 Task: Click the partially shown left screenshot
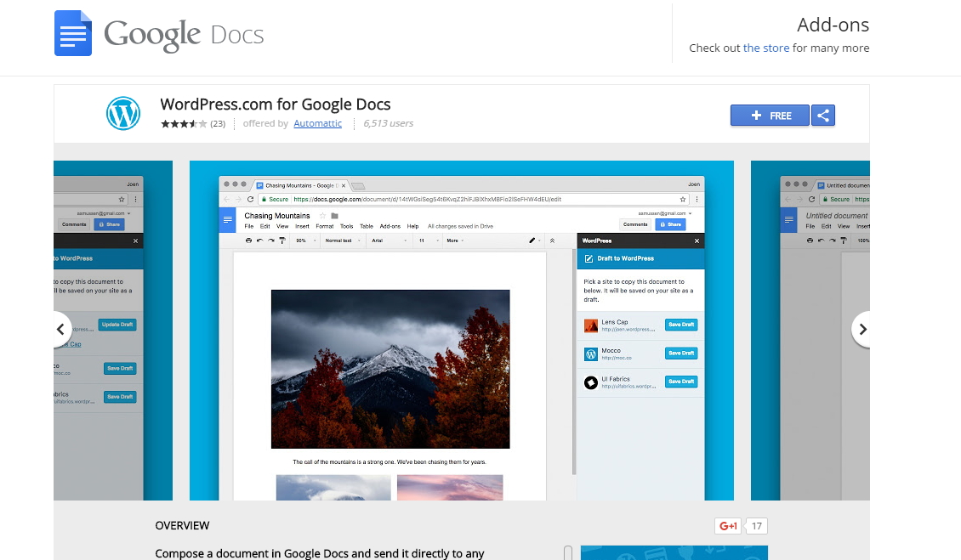pos(113,331)
